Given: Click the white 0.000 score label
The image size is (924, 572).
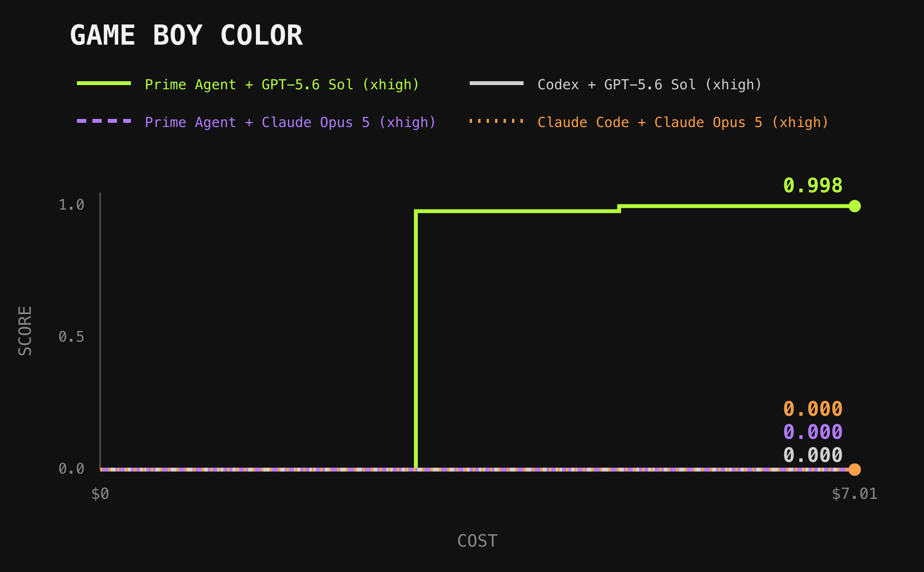Looking at the screenshot, I should coord(813,455).
